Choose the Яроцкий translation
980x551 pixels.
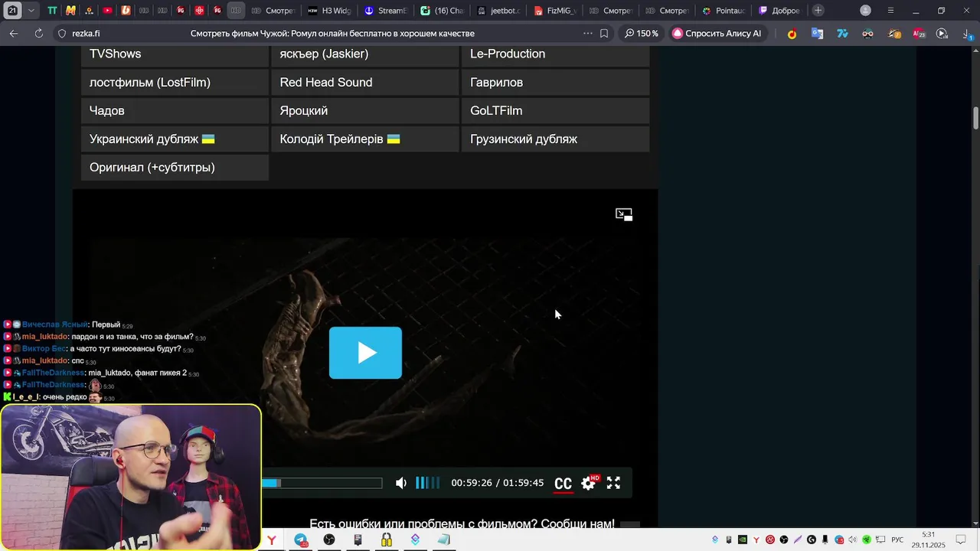(x=365, y=110)
